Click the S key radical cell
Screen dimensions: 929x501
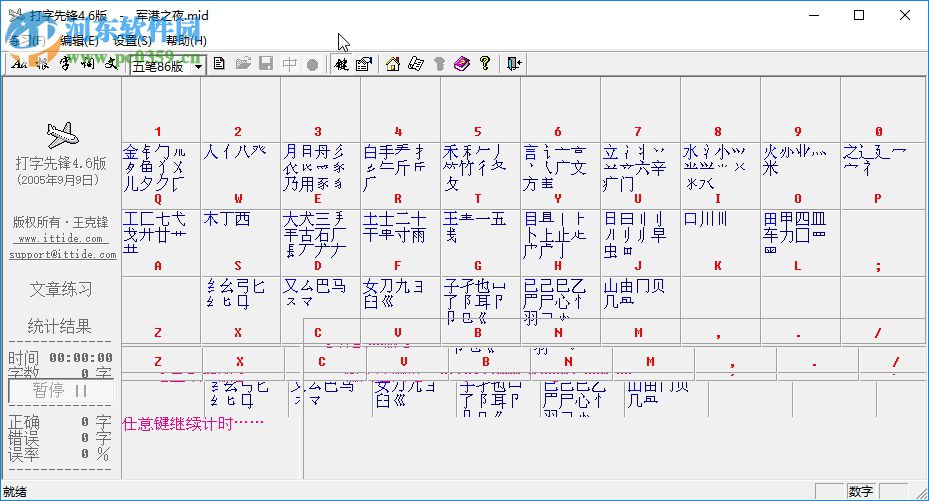[241, 242]
